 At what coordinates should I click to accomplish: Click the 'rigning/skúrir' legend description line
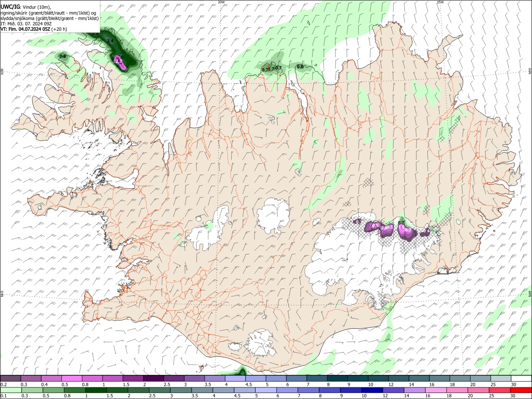coord(48,12)
